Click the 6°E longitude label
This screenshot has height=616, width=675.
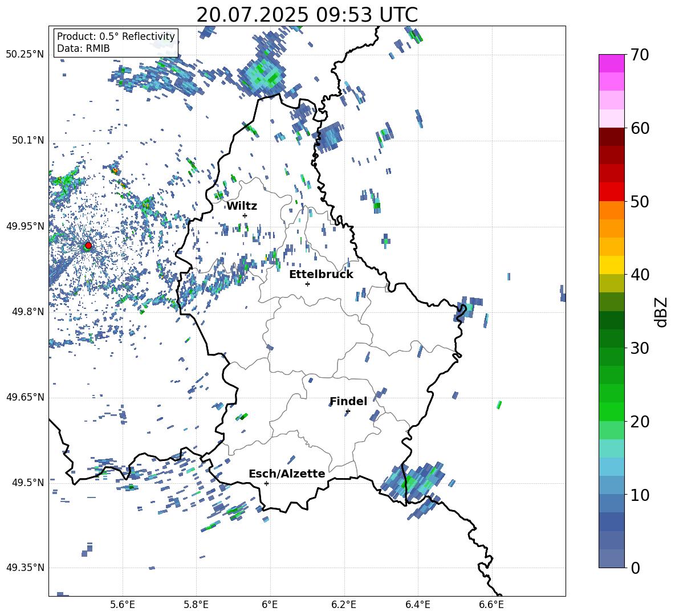coord(270,605)
